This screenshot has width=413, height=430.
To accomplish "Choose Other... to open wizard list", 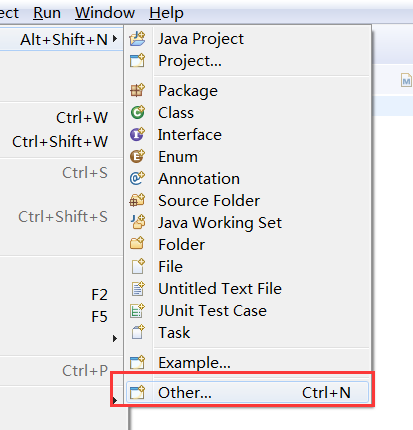I will pos(247,392).
